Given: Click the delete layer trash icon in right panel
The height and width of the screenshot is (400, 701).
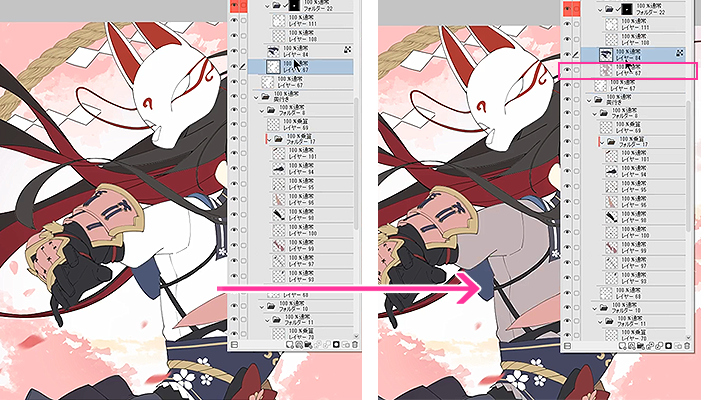Looking at the screenshot, I should click(687, 346).
